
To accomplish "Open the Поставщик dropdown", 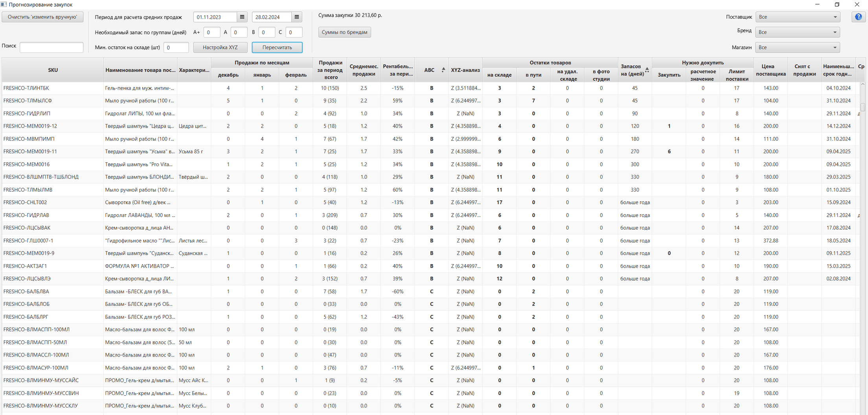I will (798, 17).
